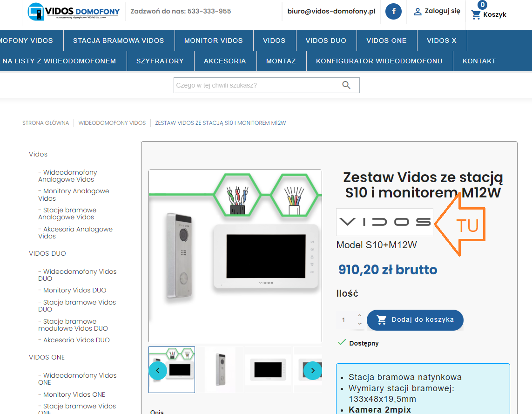Click the price 910,20 zł brutto
This screenshot has height=414, width=532.
click(x=388, y=270)
